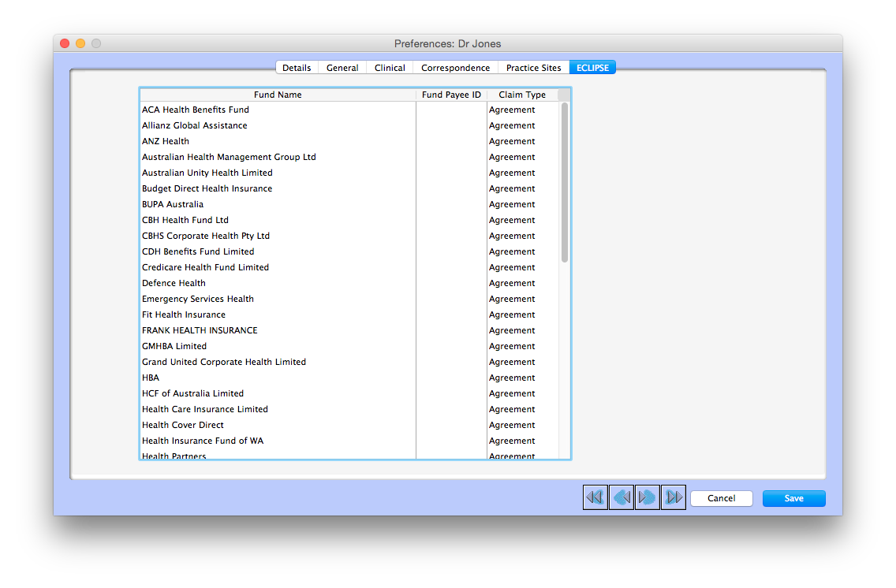The width and height of the screenshot is (896, 588).
Task: Click the Fund Name column header
Action: [278, 94]
